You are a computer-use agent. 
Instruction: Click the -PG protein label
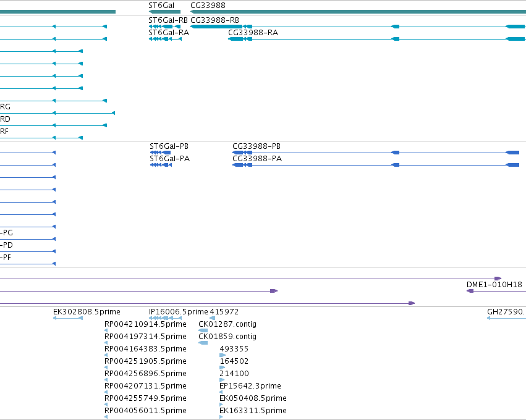(x=6, y=233)
